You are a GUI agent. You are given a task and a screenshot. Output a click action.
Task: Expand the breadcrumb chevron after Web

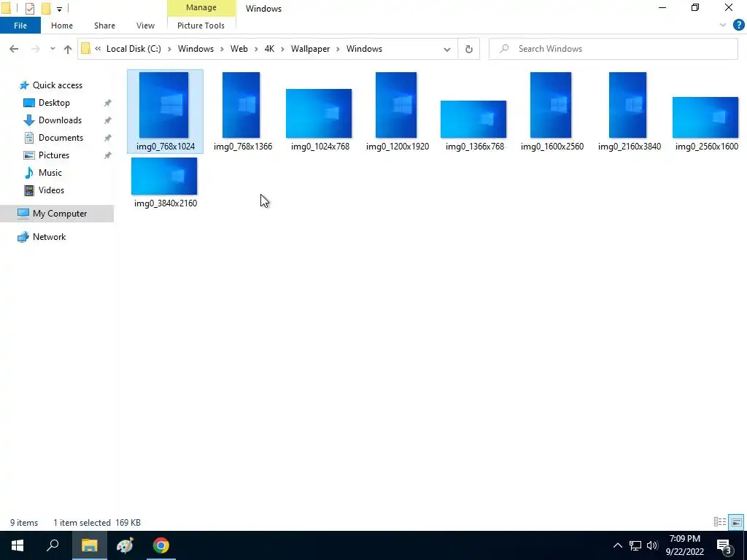[x=256, y=49]
